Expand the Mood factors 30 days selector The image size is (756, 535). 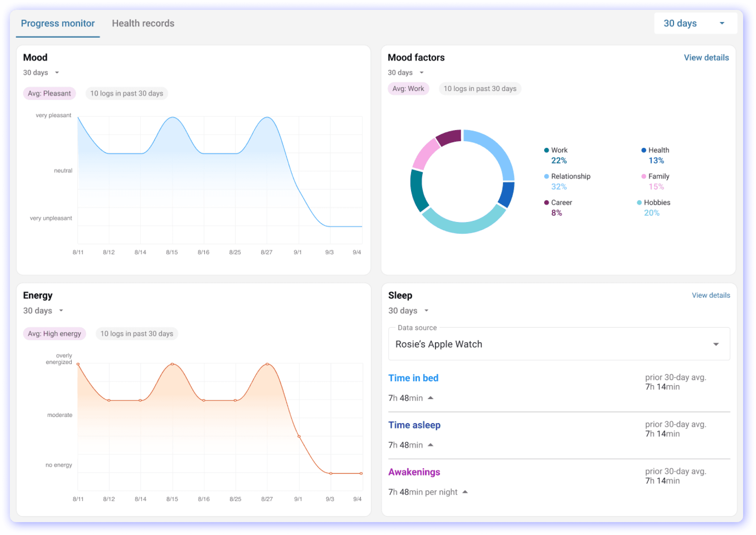pos(405,72)
